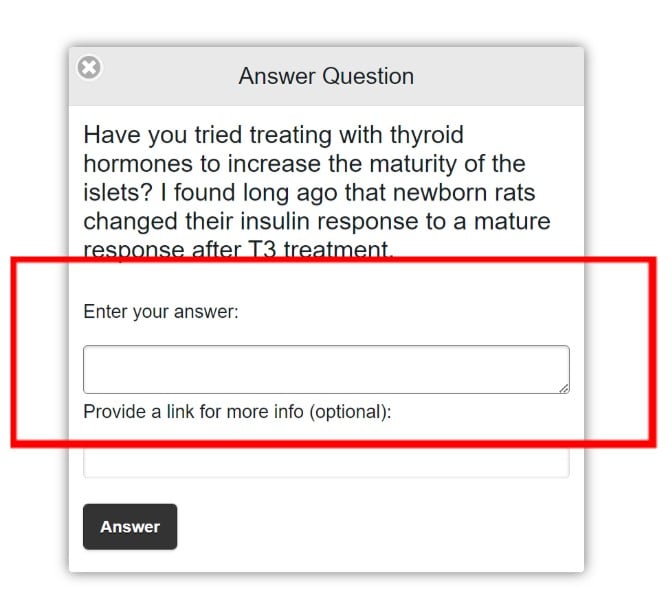This screenshot has width=672, height=616.
Task: Click the word insulin in the question
Action: (x=275, y=222)
